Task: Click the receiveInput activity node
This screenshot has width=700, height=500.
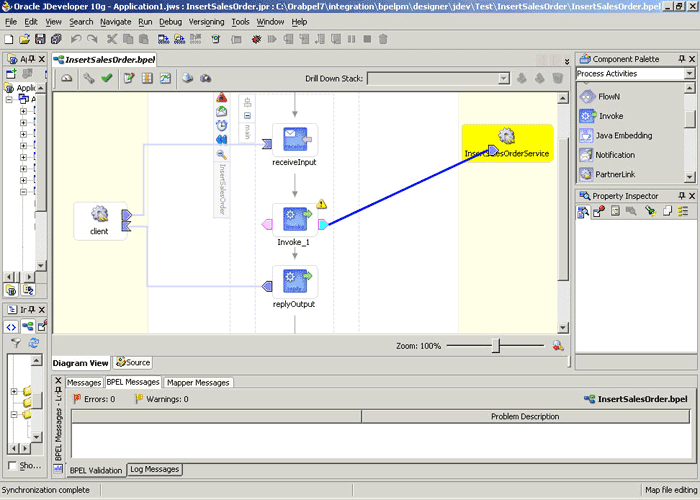Action: click(295, 140)
